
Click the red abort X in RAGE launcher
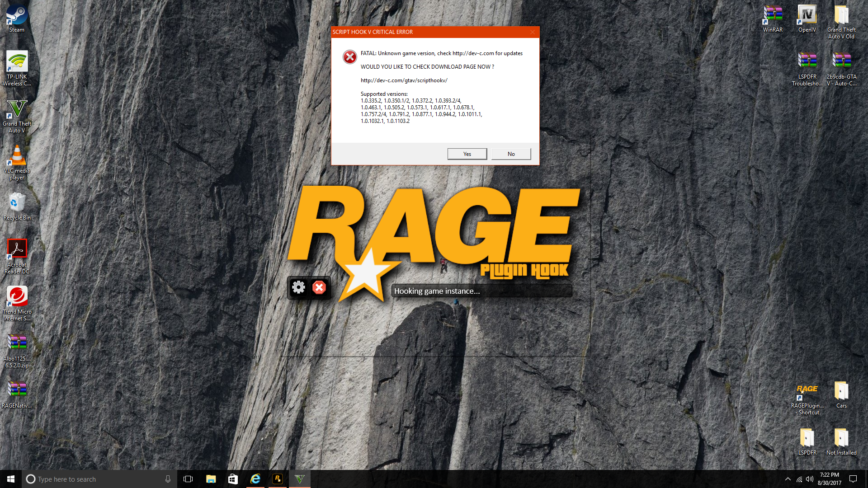[x=319, y=287]
